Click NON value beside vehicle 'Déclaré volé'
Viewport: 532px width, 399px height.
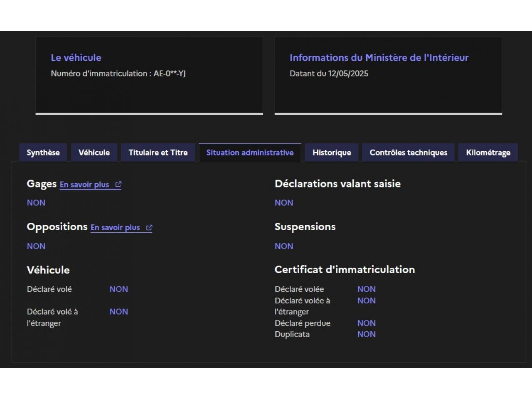[118, 289]
